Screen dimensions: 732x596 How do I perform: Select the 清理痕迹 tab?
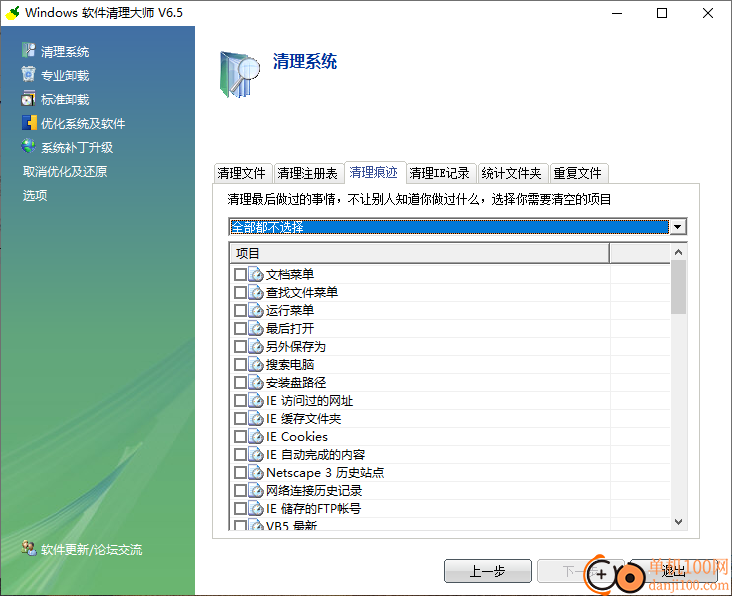pos(373,172)
